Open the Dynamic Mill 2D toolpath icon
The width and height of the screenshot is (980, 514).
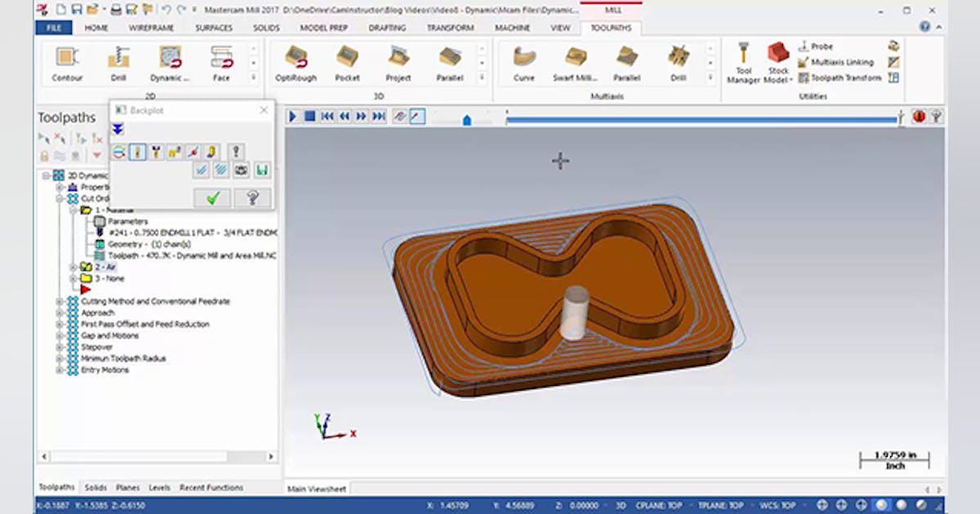pyautogui.click(x=169, y=61)
